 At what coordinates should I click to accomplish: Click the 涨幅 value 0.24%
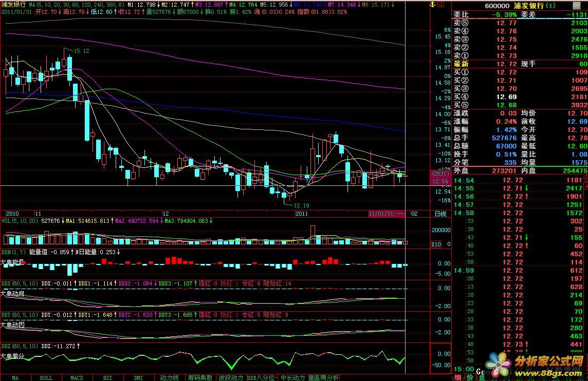click(x=506, y=121)
